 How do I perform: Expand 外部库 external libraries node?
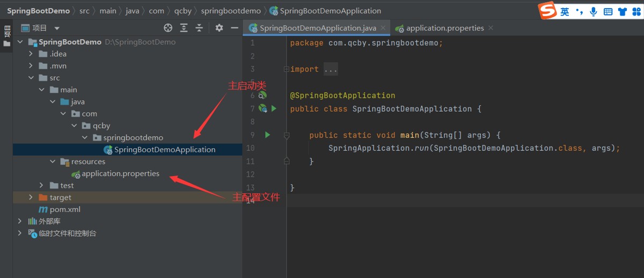coord(20,221)
